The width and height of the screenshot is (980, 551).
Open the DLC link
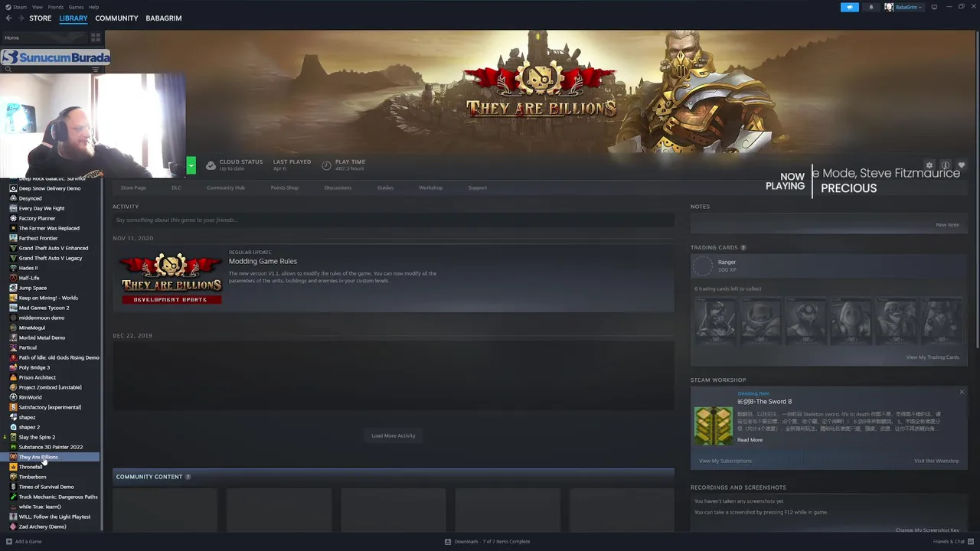pyautogui.click(x=176, y=187)
